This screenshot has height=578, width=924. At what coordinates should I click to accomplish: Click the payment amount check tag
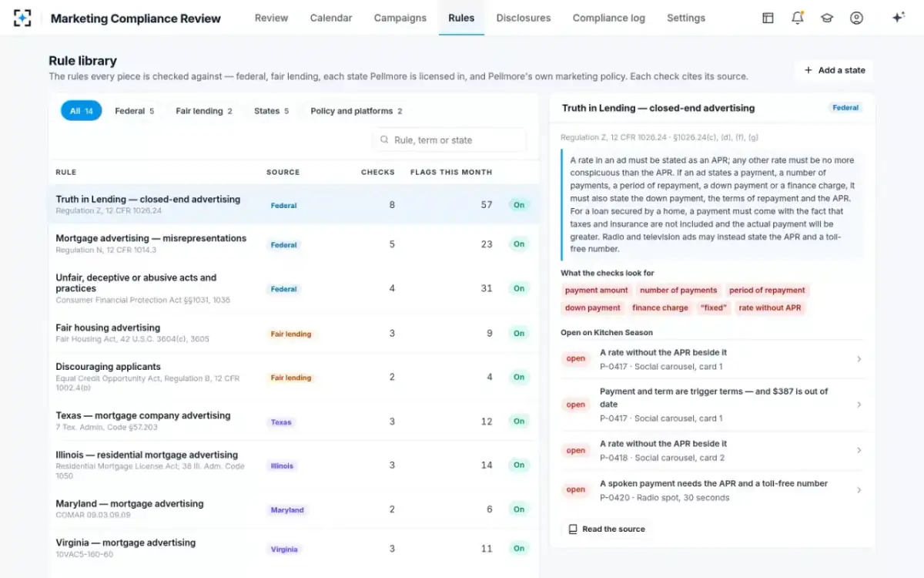tap(597, 291)
